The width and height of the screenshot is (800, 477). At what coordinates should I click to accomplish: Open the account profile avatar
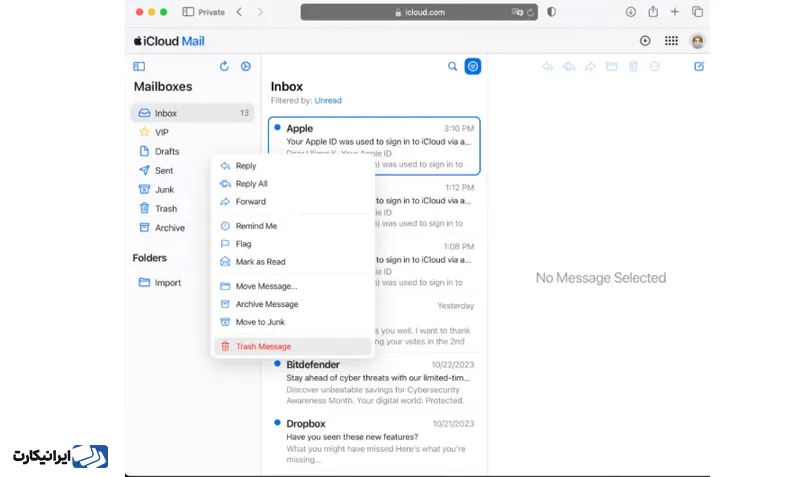[697, 41]
